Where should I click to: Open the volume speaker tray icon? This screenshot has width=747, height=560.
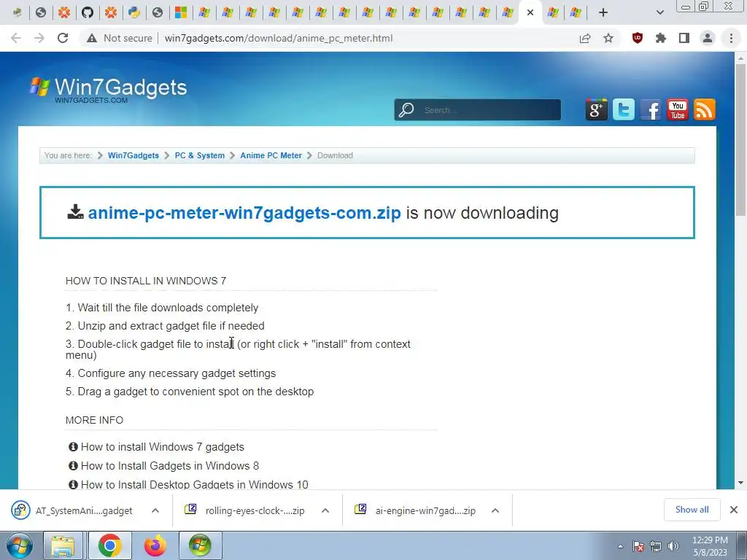(673, 546)
